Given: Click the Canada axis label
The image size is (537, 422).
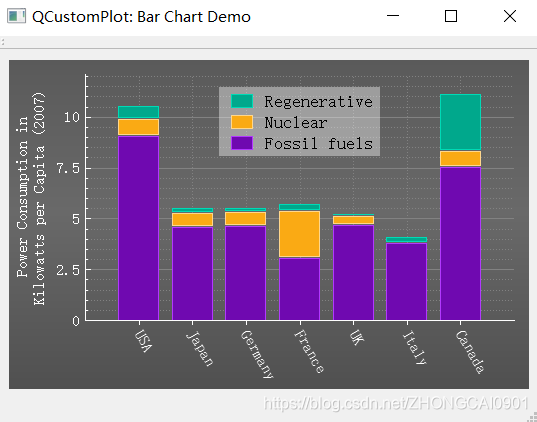Looking at the screenshot, I should (x=470, y=351).
